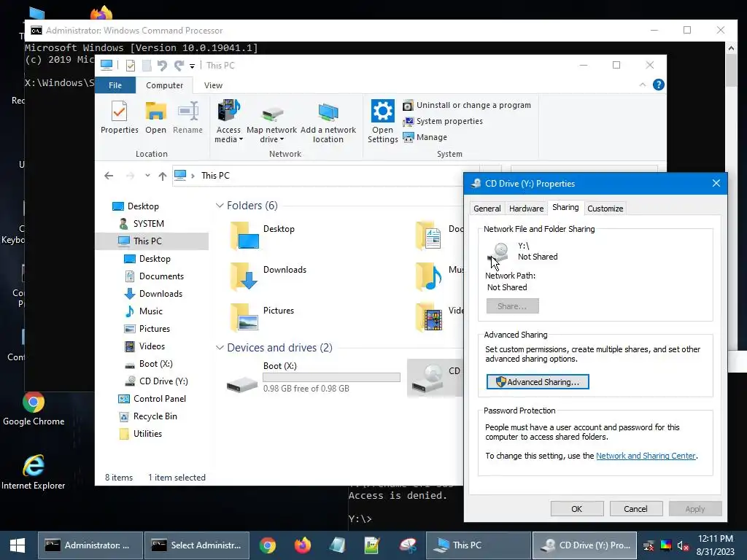Switch to Customize tab in Properties
Viewport: 747px width, 560px height.
click(x=605, y=209)
